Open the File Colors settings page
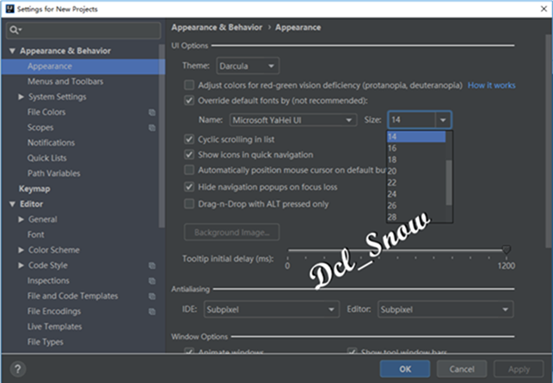This screenshot has height=383, width=553. click(x=47, y=112)
